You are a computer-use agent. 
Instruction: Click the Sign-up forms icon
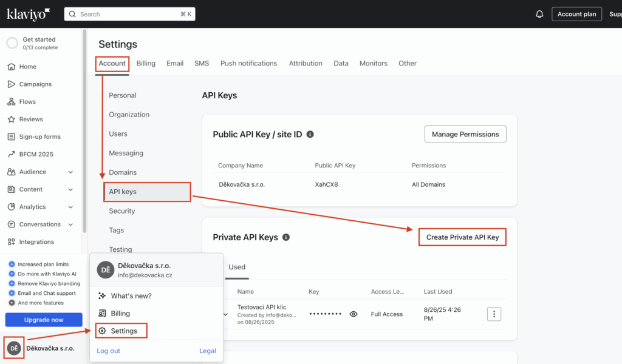pyautogui.click(x=11, y=136)
